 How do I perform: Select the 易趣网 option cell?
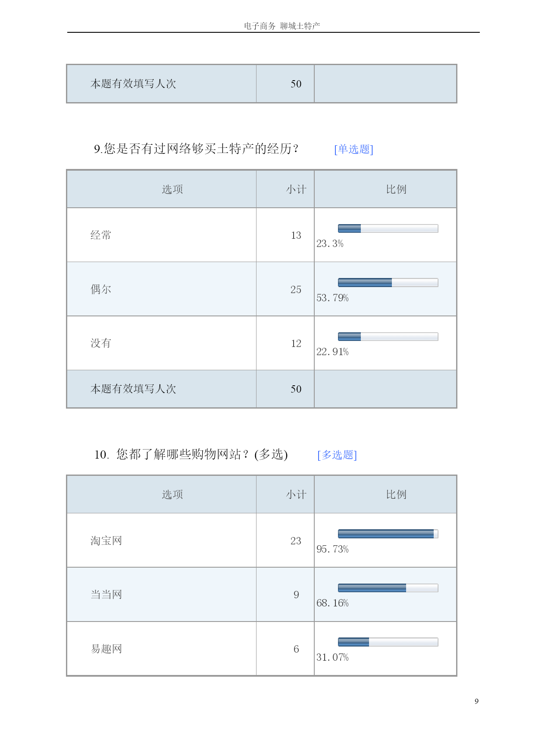tap(162, 649)
